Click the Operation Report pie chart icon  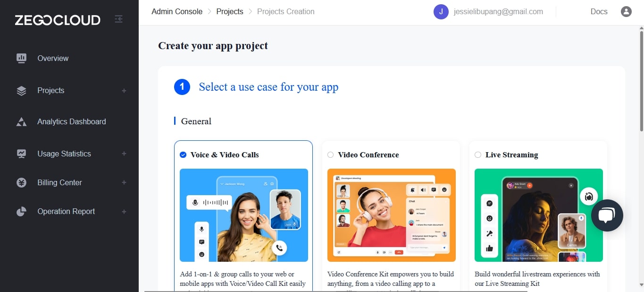tap(21, 212)
